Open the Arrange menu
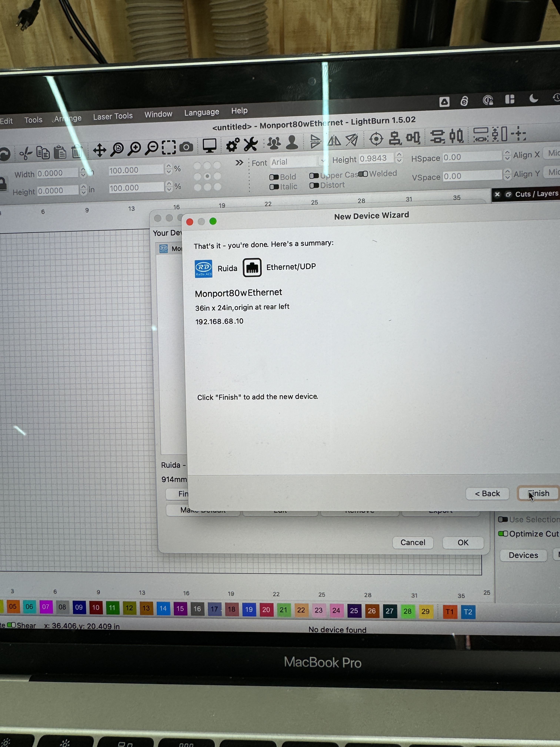The image size is (560, 747). coord(68,119)
